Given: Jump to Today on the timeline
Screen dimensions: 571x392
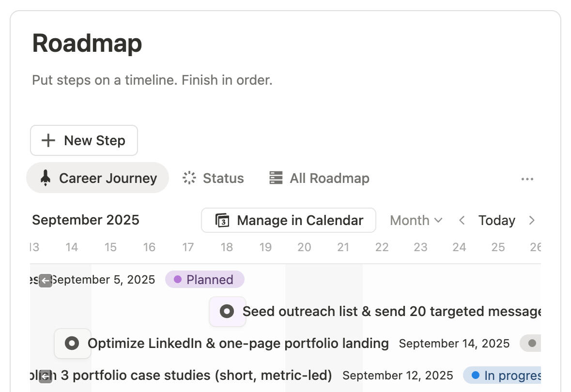Looking at the screenshot, I should tap(496, 220).
